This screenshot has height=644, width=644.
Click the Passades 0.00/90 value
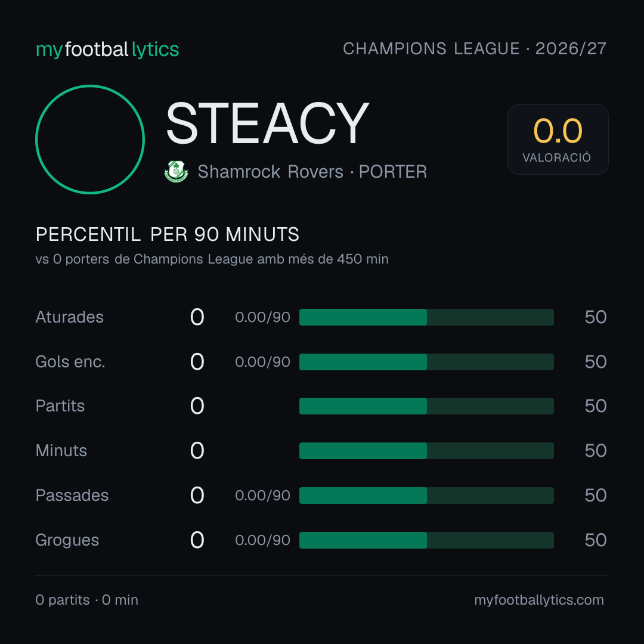tap(262, 496)
